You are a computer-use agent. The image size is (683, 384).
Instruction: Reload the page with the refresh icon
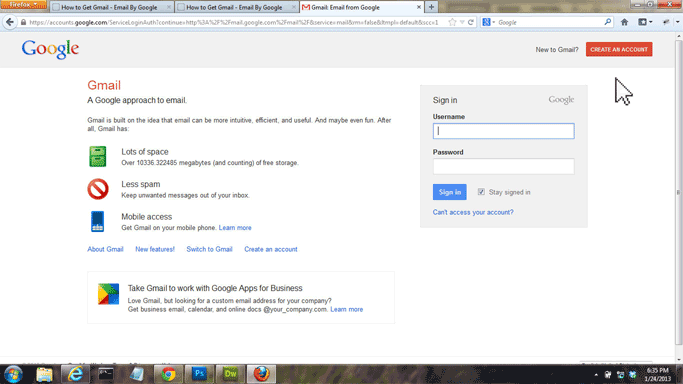coord(471,22)
